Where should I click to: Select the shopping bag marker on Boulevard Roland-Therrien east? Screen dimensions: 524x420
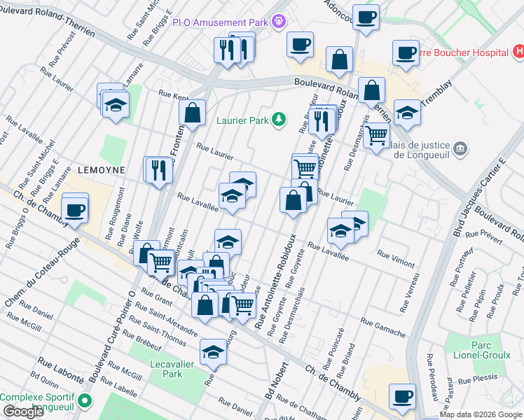371,92
